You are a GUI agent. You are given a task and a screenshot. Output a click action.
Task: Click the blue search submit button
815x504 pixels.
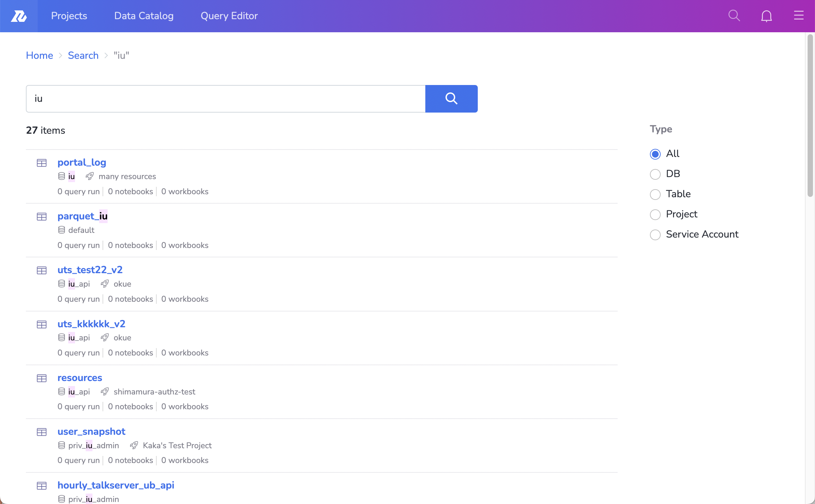point(451,98)
